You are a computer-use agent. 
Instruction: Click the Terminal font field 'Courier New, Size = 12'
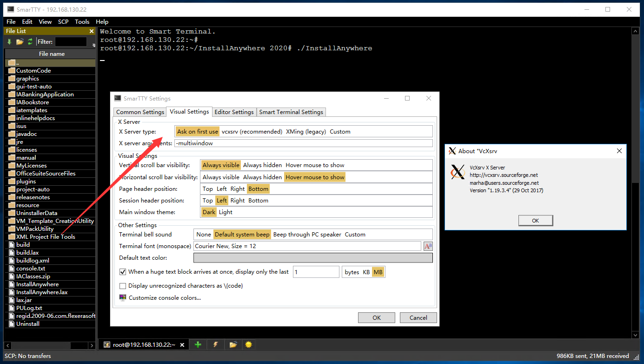pyautogui.click(x=307, y=246)
